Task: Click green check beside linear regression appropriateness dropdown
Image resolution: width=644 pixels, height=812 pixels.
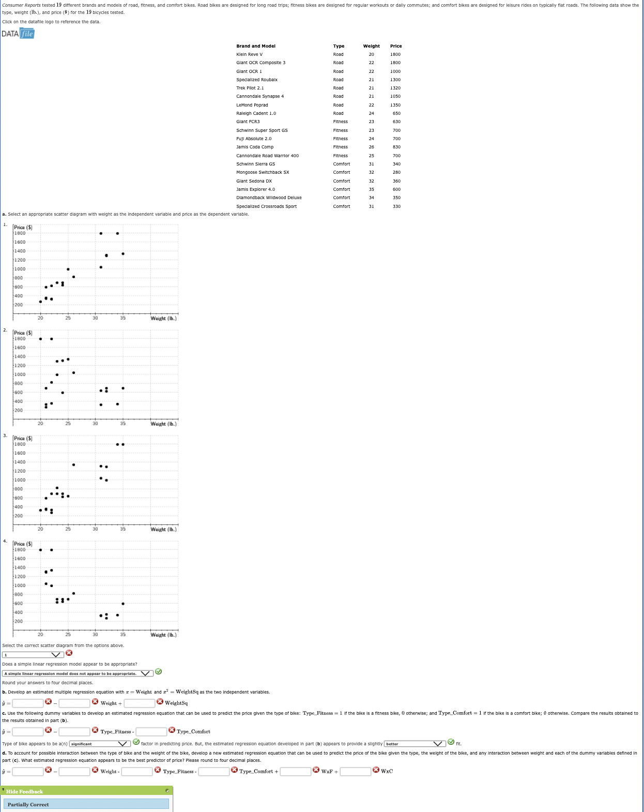Action: pos(159,672)
